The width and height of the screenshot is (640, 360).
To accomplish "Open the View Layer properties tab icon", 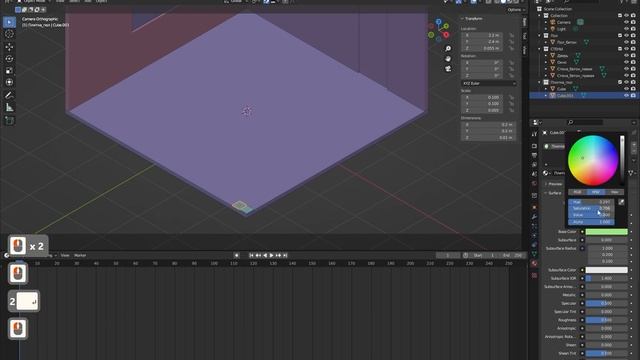I will pos(534,164).
